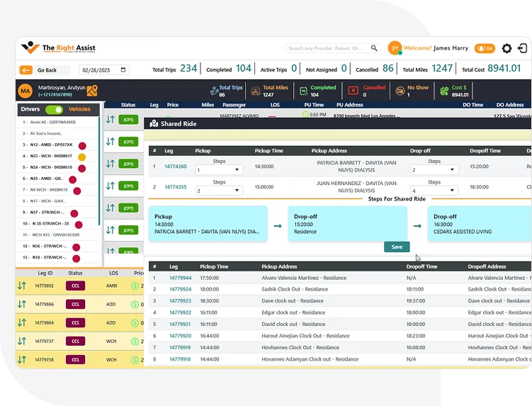Viewport: 532px width, 406px height.
Task: Click reorder arrows for leg 14779737
Action: click(22, 341)
